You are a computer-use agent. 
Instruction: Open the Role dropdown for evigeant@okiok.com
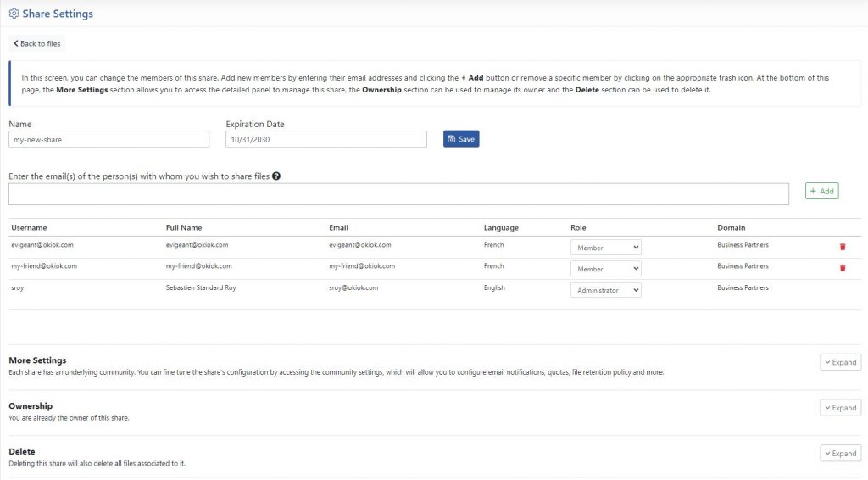click(605, 248)
